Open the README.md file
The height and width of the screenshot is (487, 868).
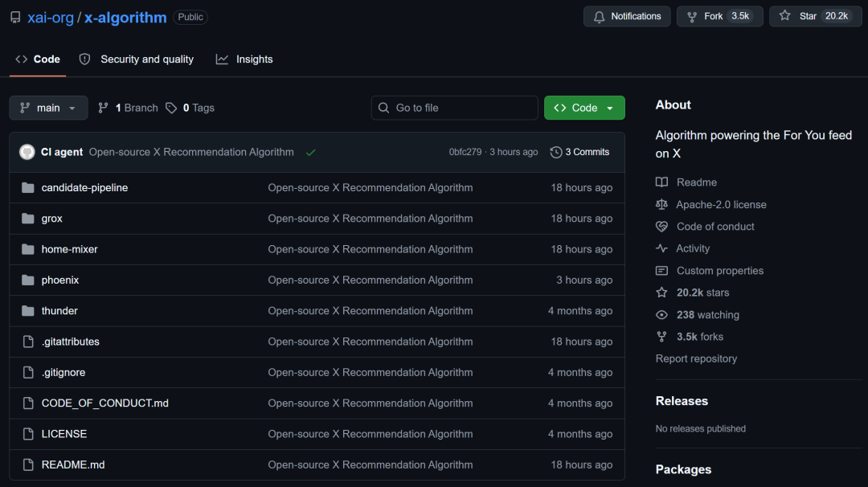click(73, 464)
